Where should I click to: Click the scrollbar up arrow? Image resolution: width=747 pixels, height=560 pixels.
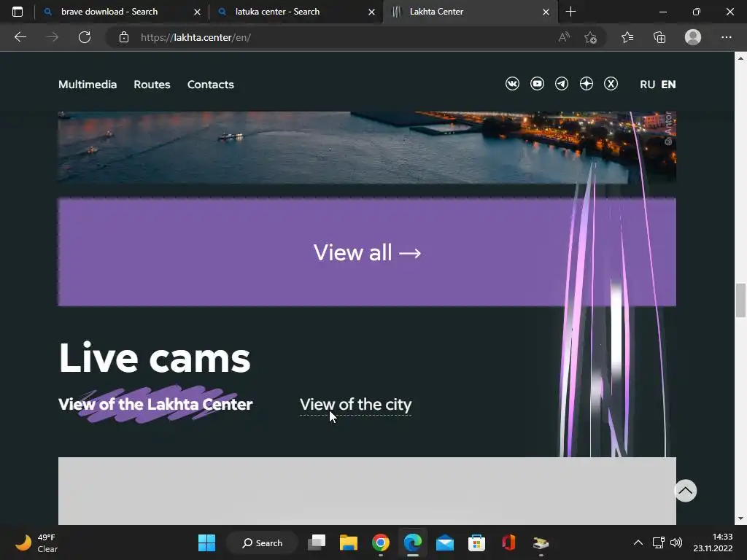740,58
